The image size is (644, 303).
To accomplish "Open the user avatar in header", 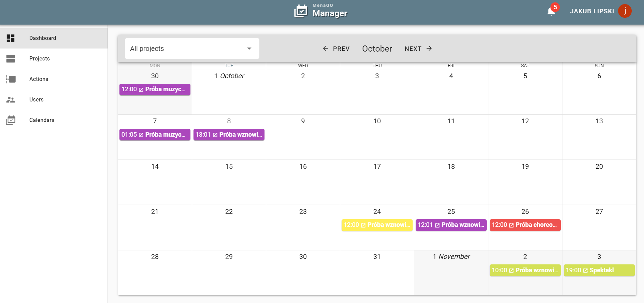I will tap(625, 11).
